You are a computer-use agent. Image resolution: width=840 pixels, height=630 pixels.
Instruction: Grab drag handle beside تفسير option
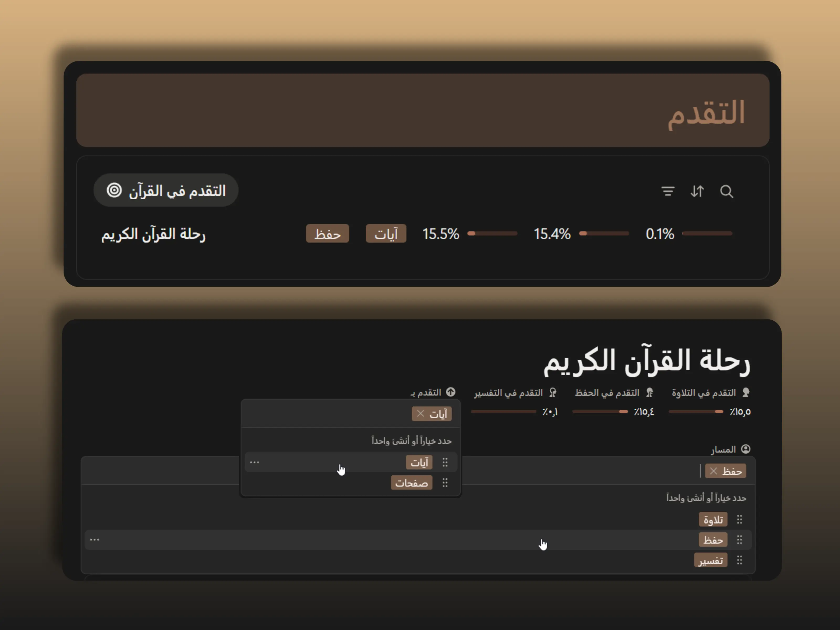pyautogui.click(x=739, y=560)
